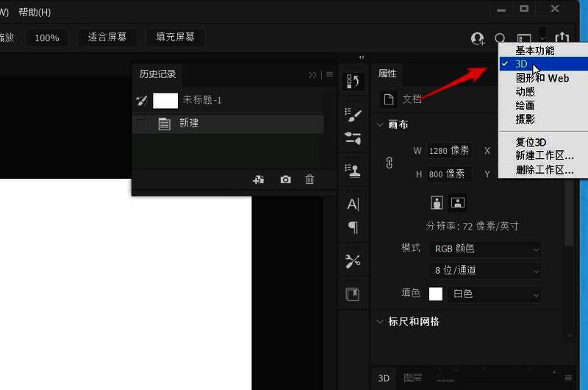Open the 8 位/通道 bit depth dropdown
Viewport: 588px width, 390px height.
coord(485,270)
